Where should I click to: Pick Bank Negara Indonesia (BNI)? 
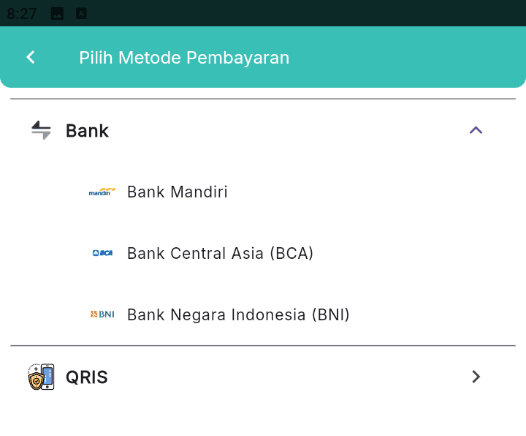click(x=263, y=315)
